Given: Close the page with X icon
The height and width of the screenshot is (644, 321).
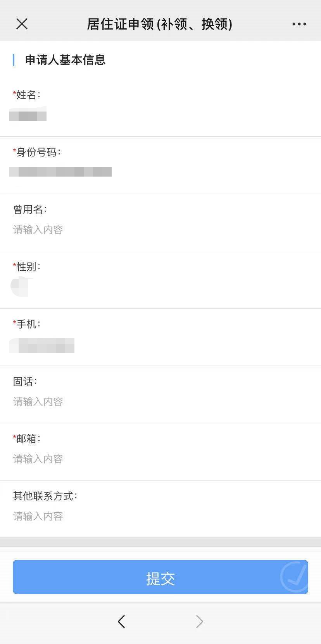Looking at the screenshot, I should click(x=22, y=24).
